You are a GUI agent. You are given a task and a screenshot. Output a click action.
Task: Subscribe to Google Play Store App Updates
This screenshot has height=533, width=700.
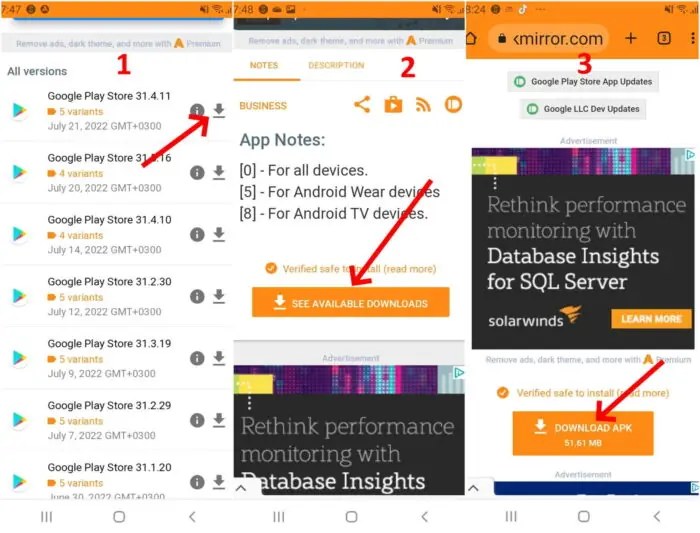(583, 82)
